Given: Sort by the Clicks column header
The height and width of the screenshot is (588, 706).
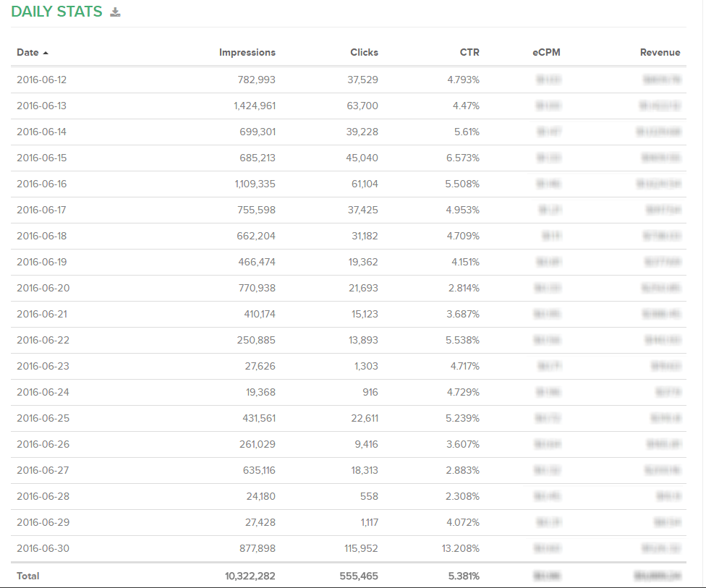Looking at the screenshot, I should tap(364, 52).
